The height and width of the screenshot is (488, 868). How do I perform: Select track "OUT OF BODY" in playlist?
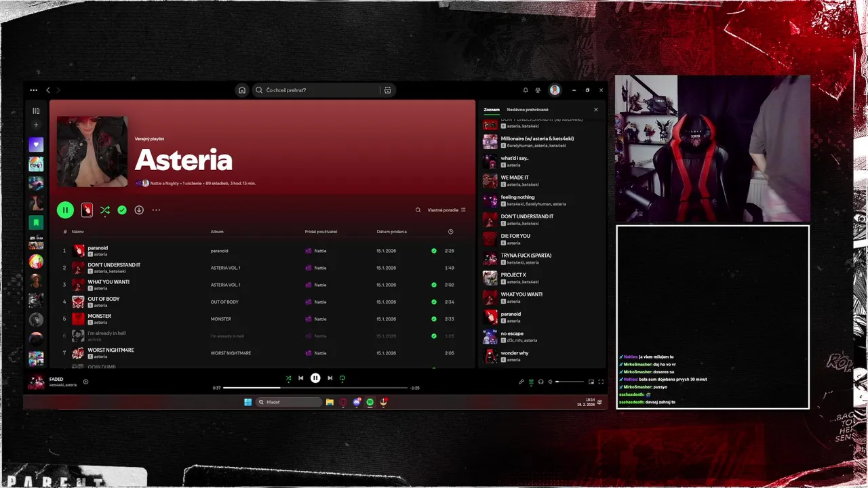103,299
